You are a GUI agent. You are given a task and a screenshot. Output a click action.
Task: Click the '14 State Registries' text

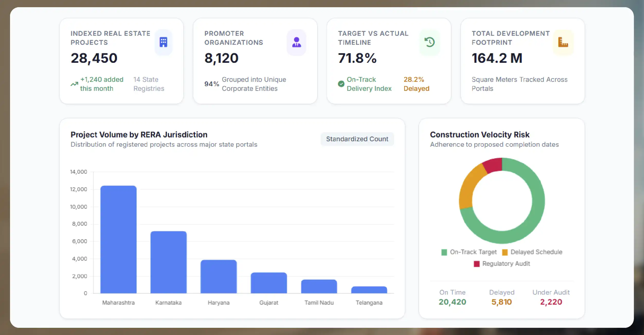tap(149, 84)
